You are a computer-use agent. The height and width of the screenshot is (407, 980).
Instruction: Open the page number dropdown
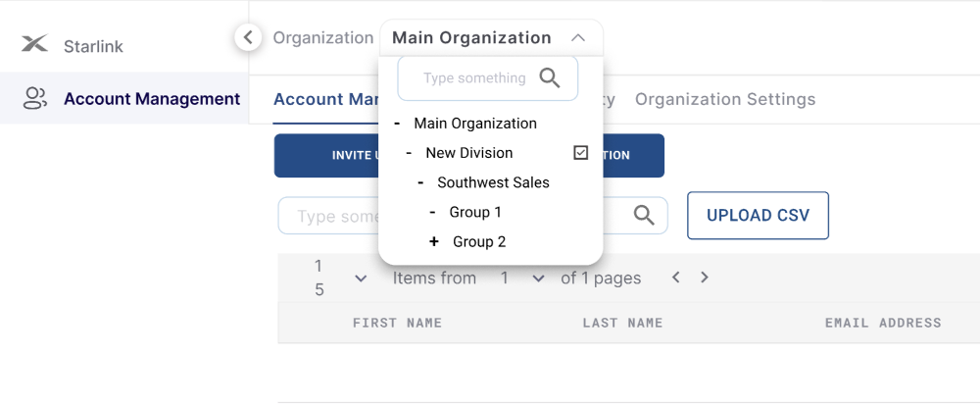(537, 279)
